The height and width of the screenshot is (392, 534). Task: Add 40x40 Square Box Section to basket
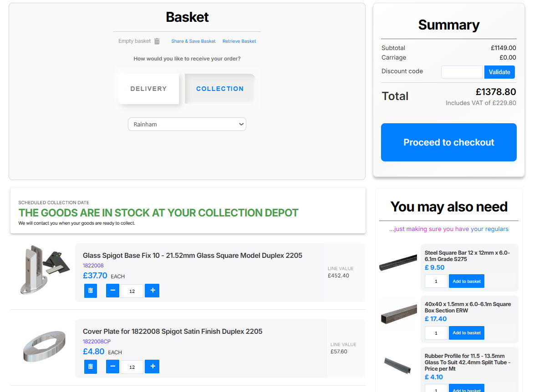coord(466,333)
